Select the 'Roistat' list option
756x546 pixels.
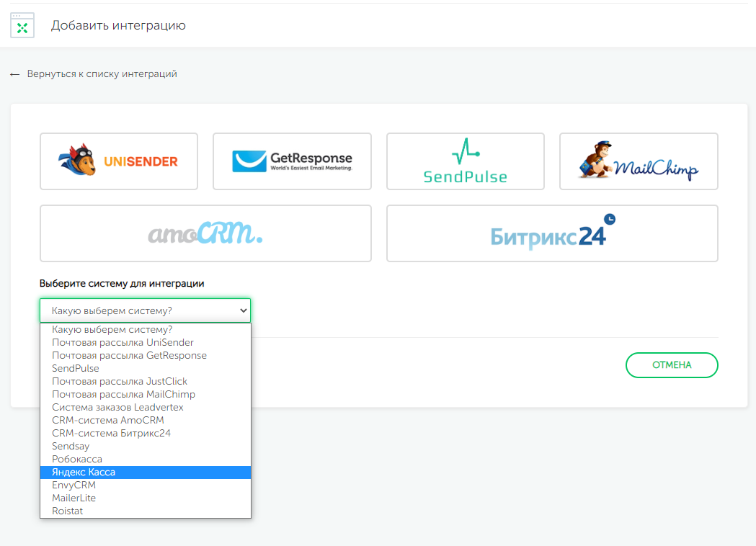pos(68,511)
